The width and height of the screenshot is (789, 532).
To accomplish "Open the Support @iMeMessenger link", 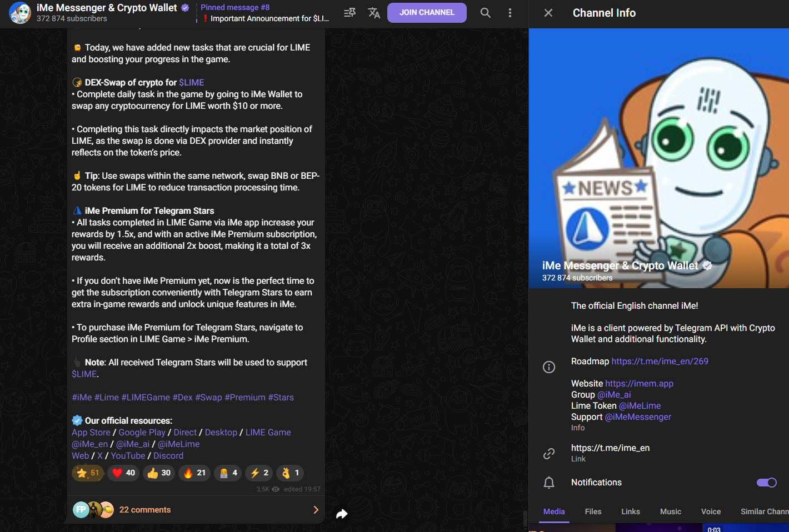I will 638,417.
